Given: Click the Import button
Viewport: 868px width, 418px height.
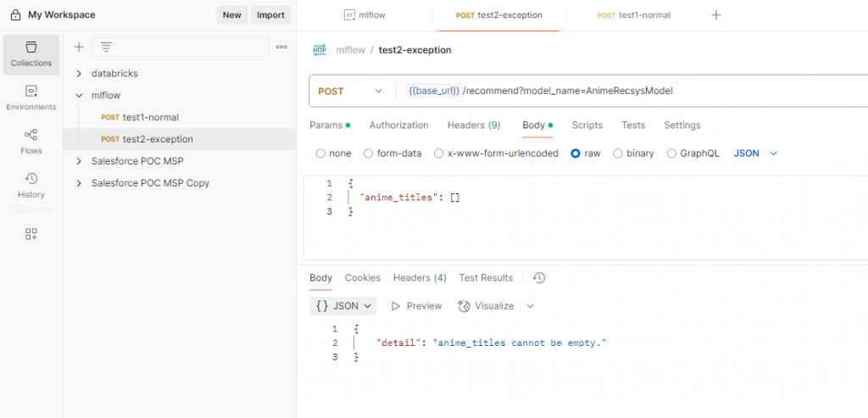Looking at the screenshot, I should 270,14.
